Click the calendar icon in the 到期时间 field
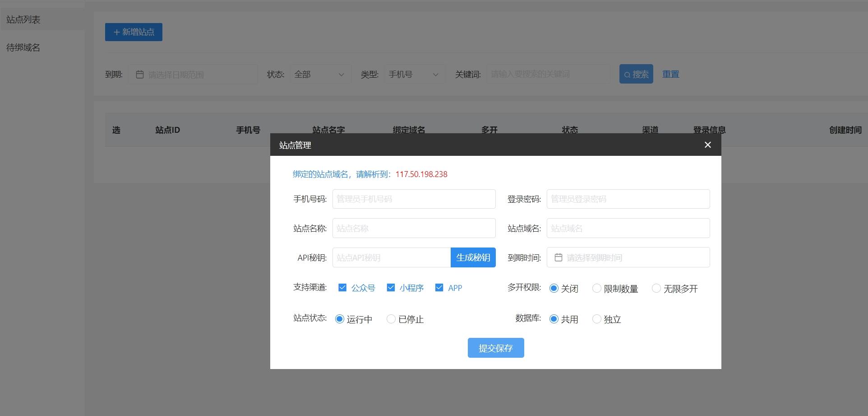Screen dimensions: 868x416 tap(558, 257)
